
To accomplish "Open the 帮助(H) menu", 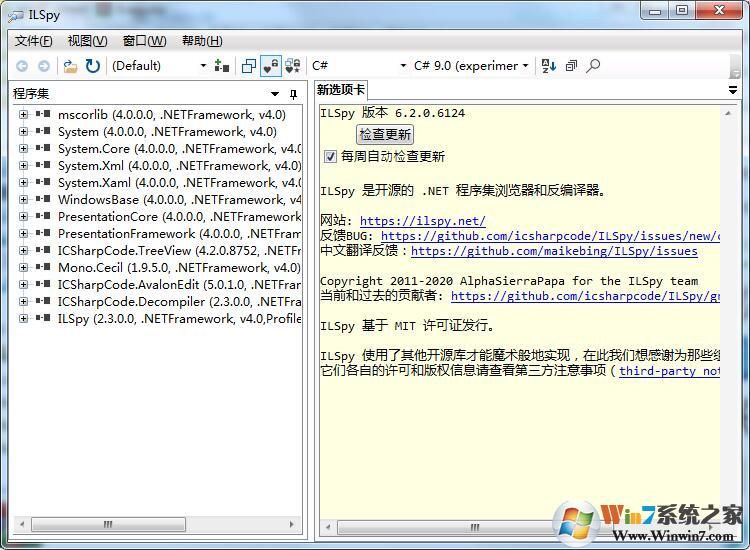I will coord(202,41).
